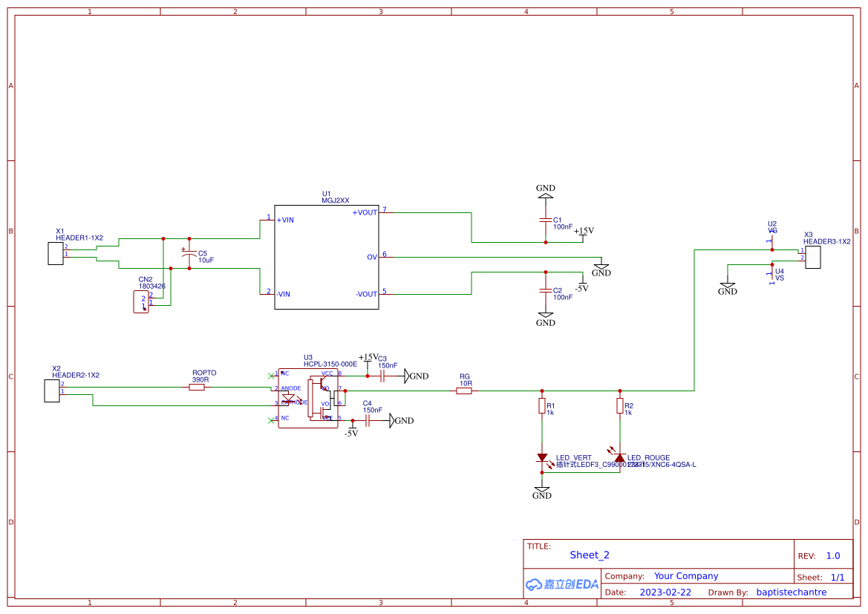This screenshot has height=614, width=868.
Task: Click the Sheet_2 title text
Action: pyautogui.click(x=589, y=555)
